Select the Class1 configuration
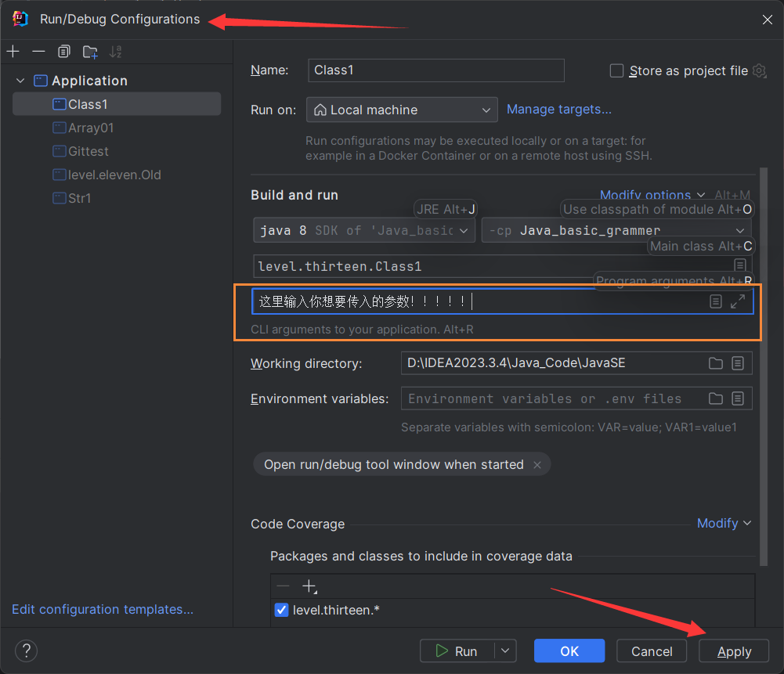Screen dimensions: 784x674 coord(117,104)
